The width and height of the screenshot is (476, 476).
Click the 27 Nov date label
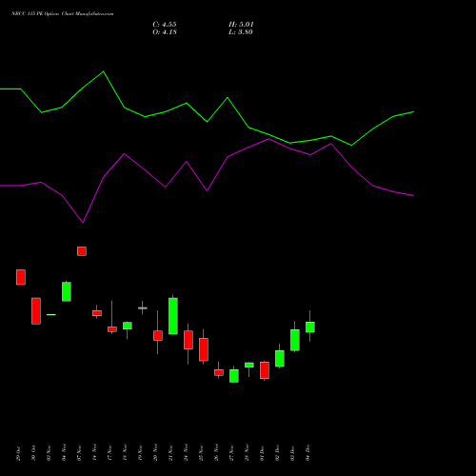(231, 453)
